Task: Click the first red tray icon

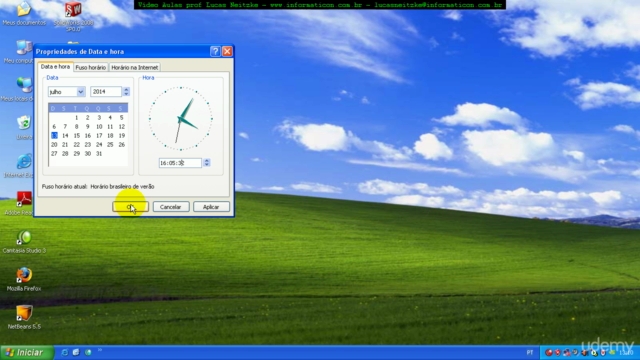Action: tap(549, 353)
